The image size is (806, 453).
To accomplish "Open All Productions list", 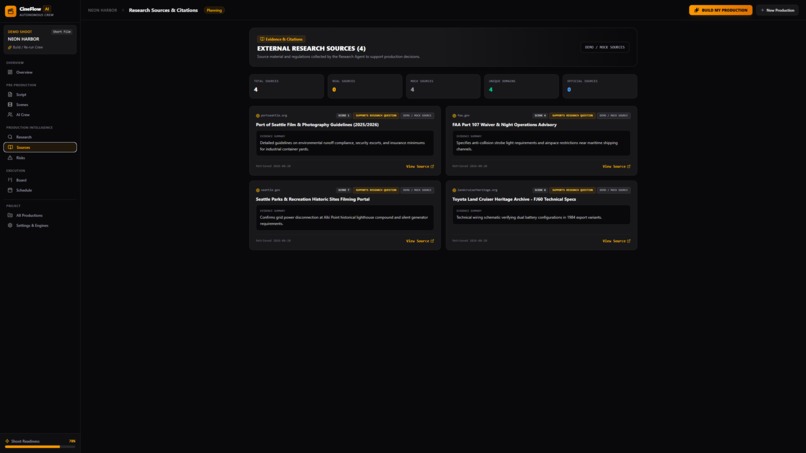I will [40, 215].
